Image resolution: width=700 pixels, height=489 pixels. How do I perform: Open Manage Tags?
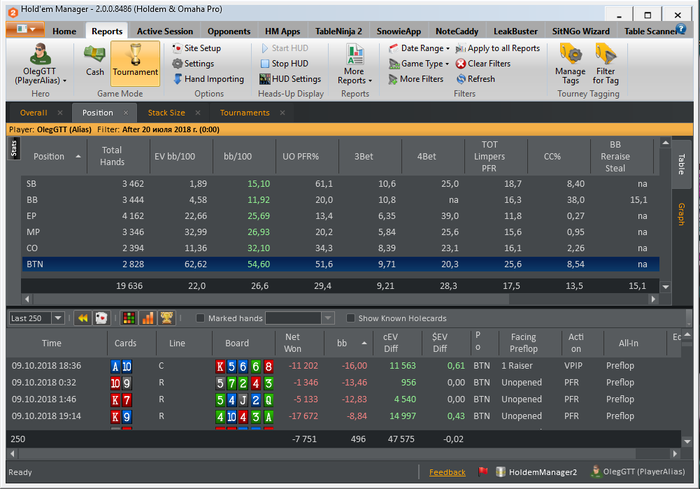click(x=570, y=64)
